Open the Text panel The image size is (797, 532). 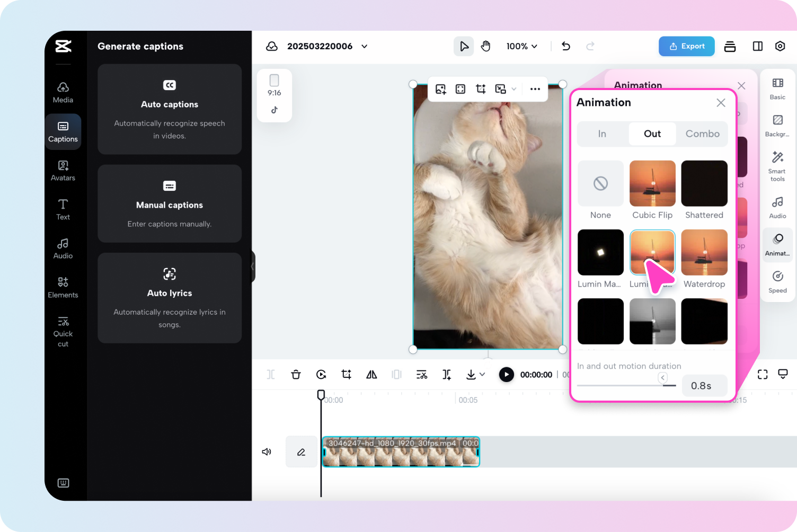63,209
